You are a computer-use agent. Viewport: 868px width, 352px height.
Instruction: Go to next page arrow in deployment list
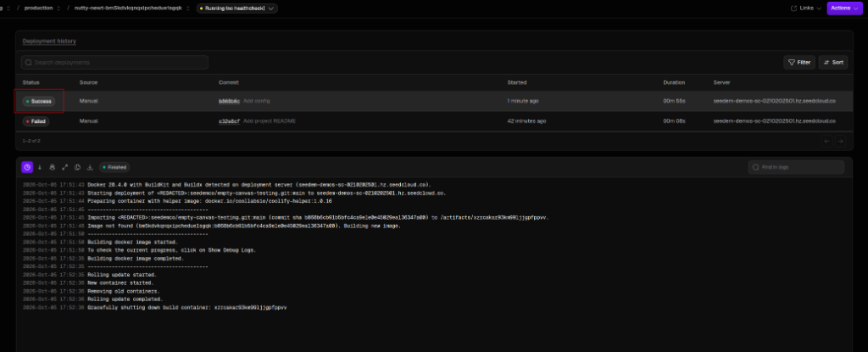point(840,141)
